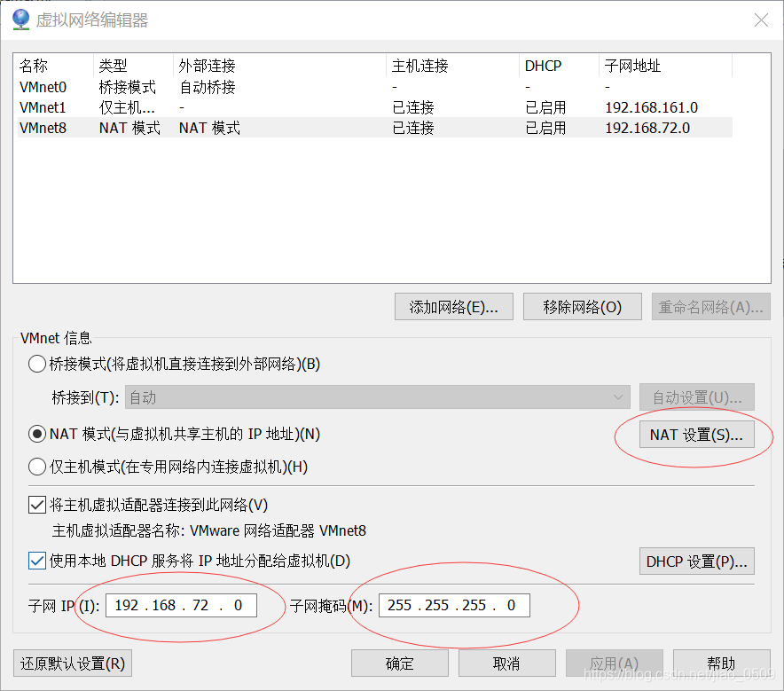Click the 外部连接 column header

[x=280, y=66]
